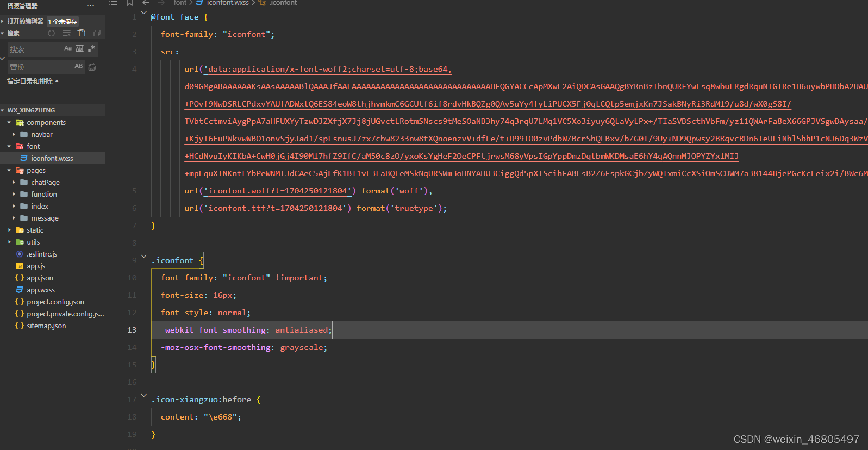
Task: Click the go forward arrow in editor toolbar
Action: pyautogui.click(x=161, y=3)
